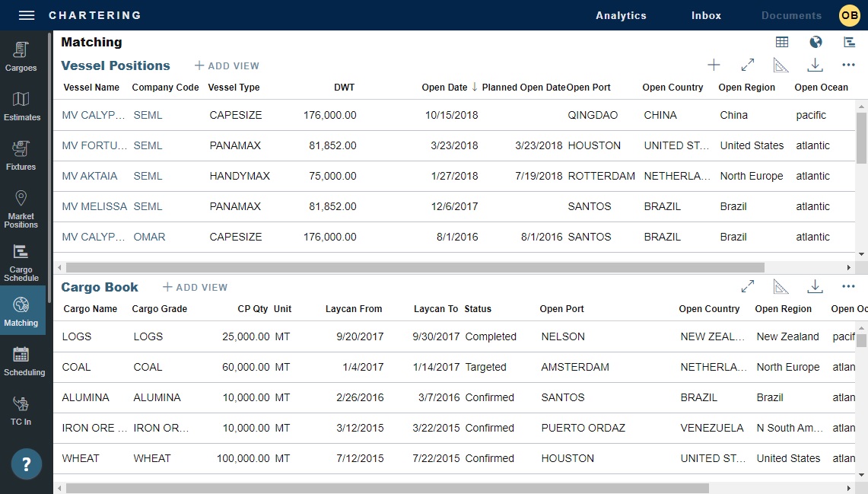This screenshot has width=868, height=494.
Task: Open the hamburger navigation menu
Action: point(27,15)
